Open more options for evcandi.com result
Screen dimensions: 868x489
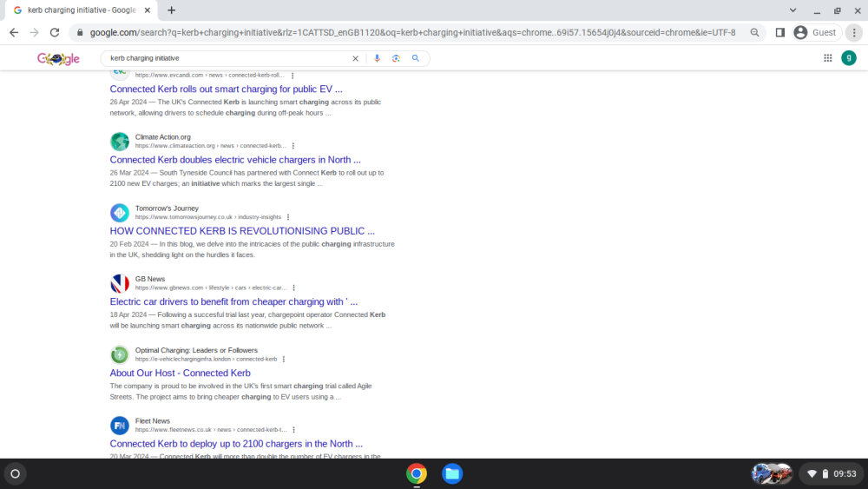tap(293, 76)
